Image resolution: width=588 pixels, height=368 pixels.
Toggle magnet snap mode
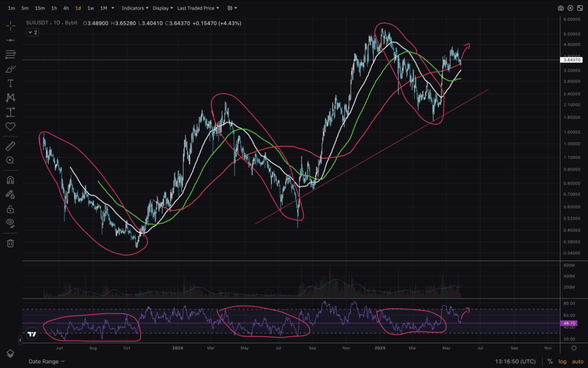[10, 180]
